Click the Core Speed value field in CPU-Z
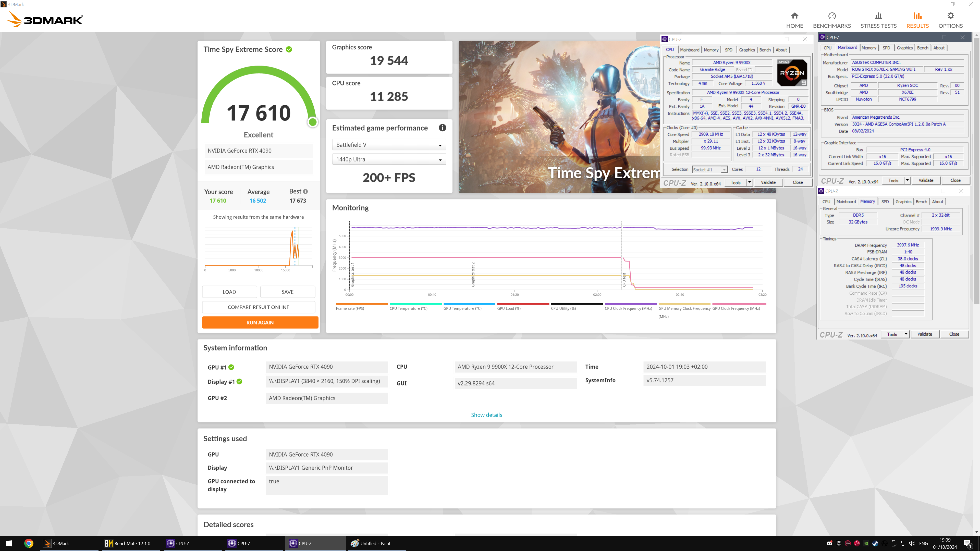980x551 pixels. point(710,134)
